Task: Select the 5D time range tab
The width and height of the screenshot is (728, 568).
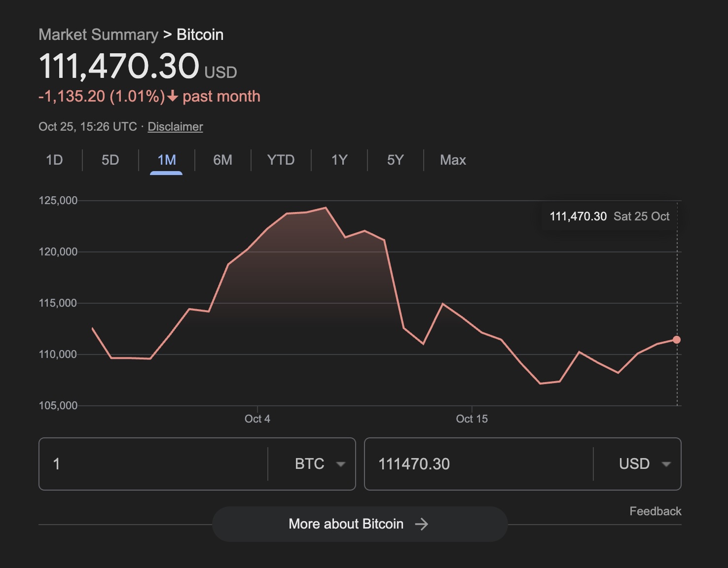Action: [110, 160]
